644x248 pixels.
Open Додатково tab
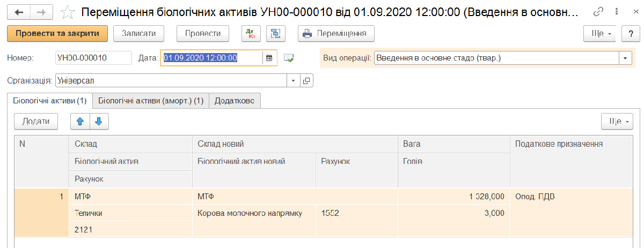pos(235,101)
